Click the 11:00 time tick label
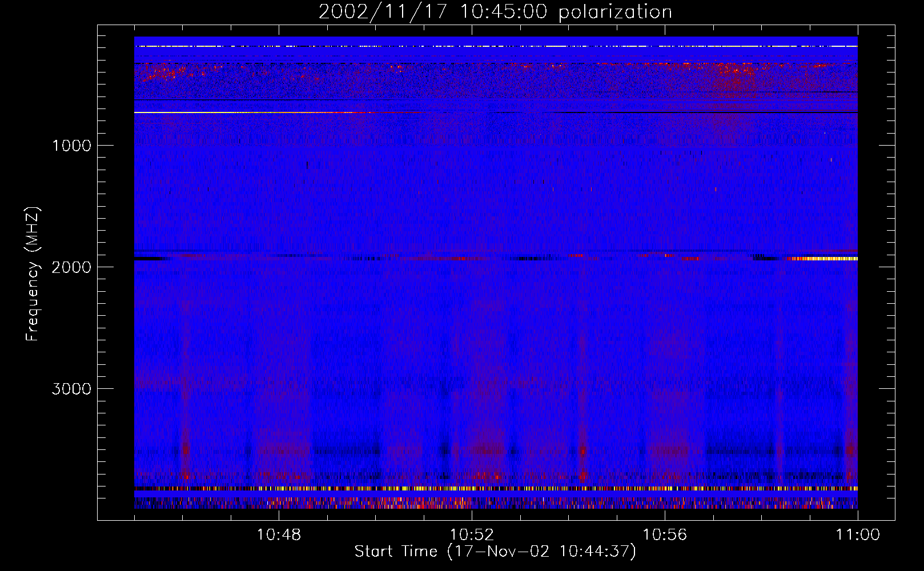Viewport: 924px width, 571px height. 858,535
